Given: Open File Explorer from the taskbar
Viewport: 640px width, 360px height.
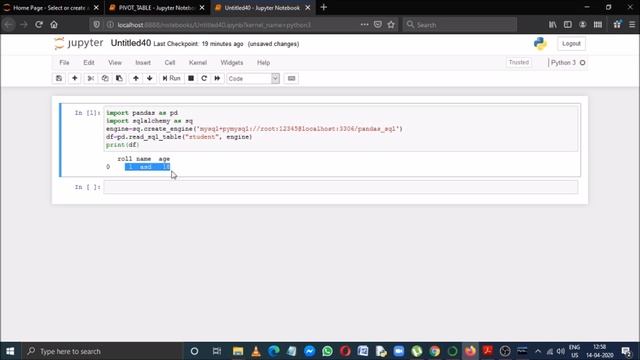Looking at the screenshot, I should click(238, 351).
